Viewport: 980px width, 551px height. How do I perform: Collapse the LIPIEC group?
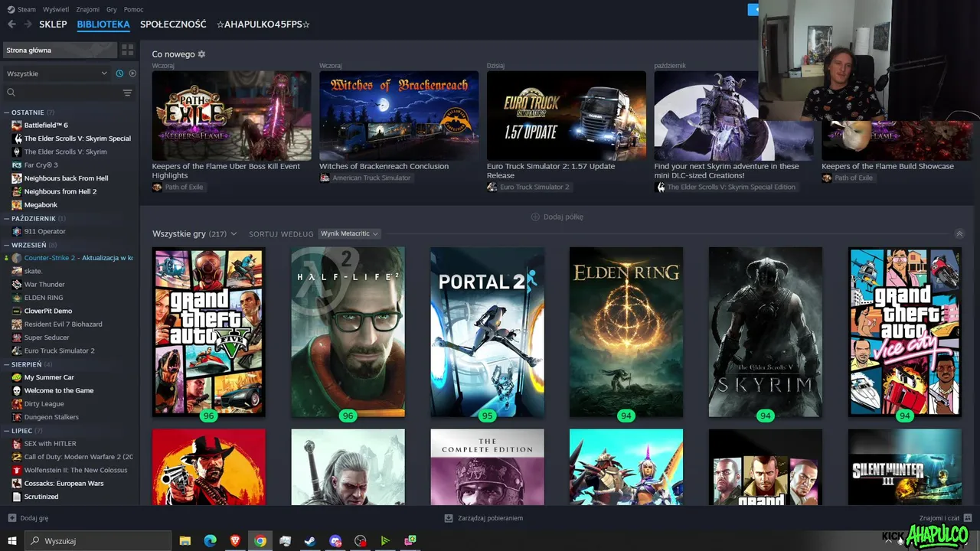tap(23, 431)
